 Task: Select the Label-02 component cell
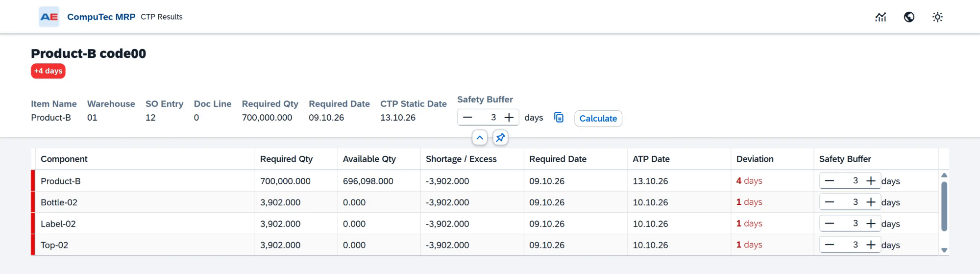pos(145,224)
